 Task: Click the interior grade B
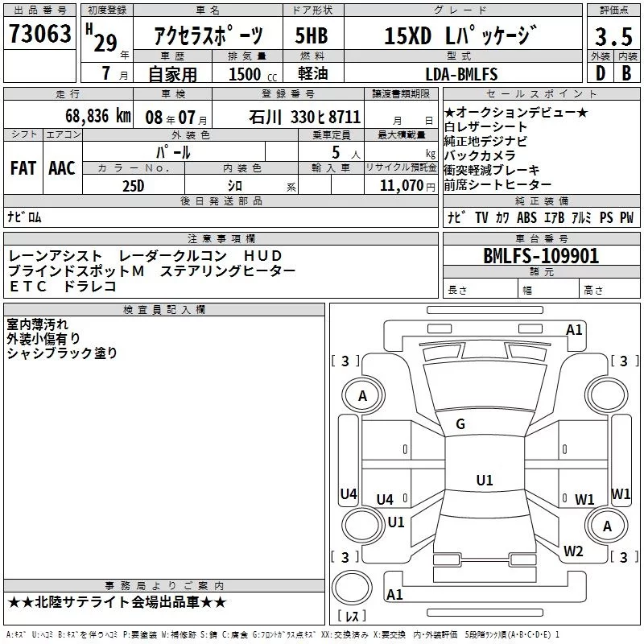pos(626,73)
